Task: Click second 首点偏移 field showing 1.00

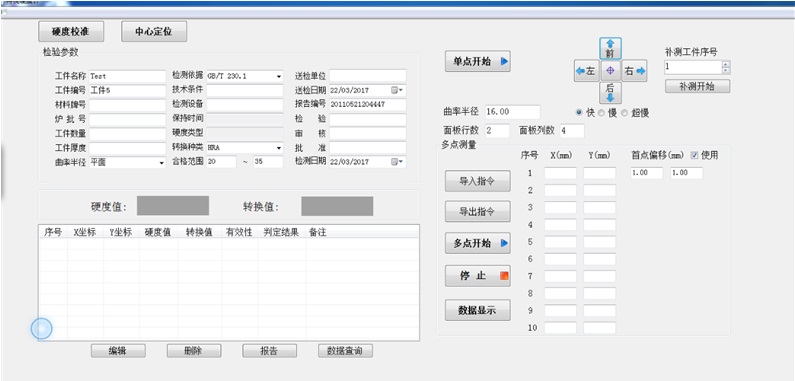Action: point(686,173)
